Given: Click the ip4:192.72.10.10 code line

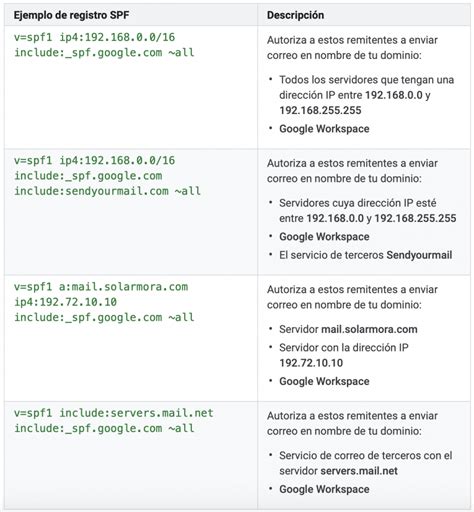Looking at the screenshot, I should pyautogui.click(x=65, y=302).
